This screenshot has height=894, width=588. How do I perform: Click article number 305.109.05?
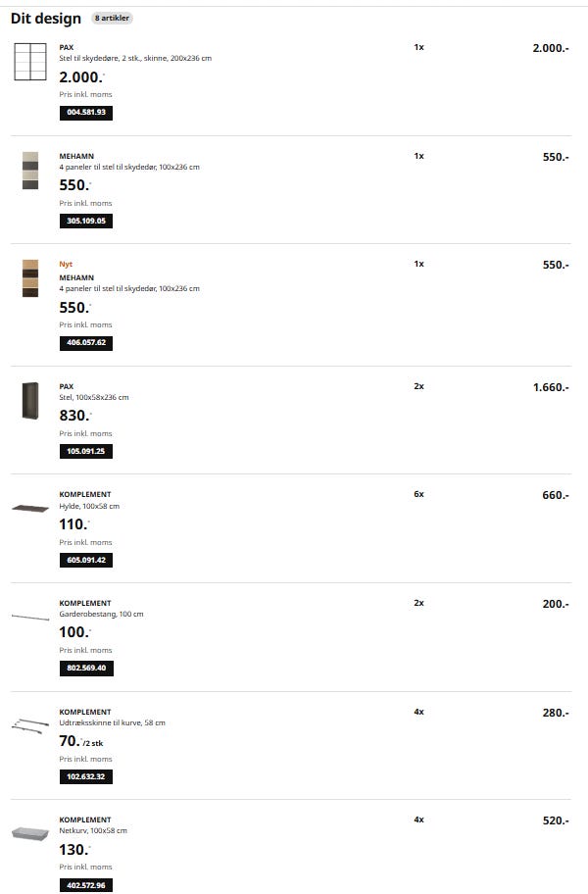click(86, 222)
